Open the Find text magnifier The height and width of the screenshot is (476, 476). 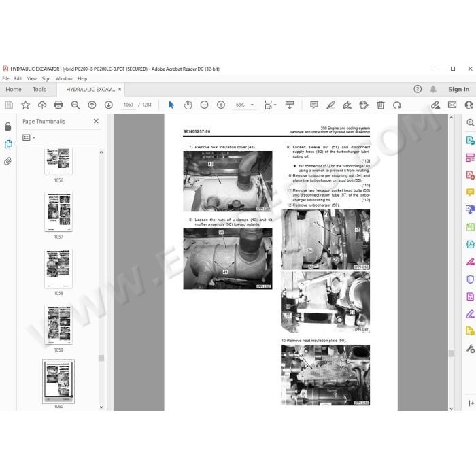(75, 105)
